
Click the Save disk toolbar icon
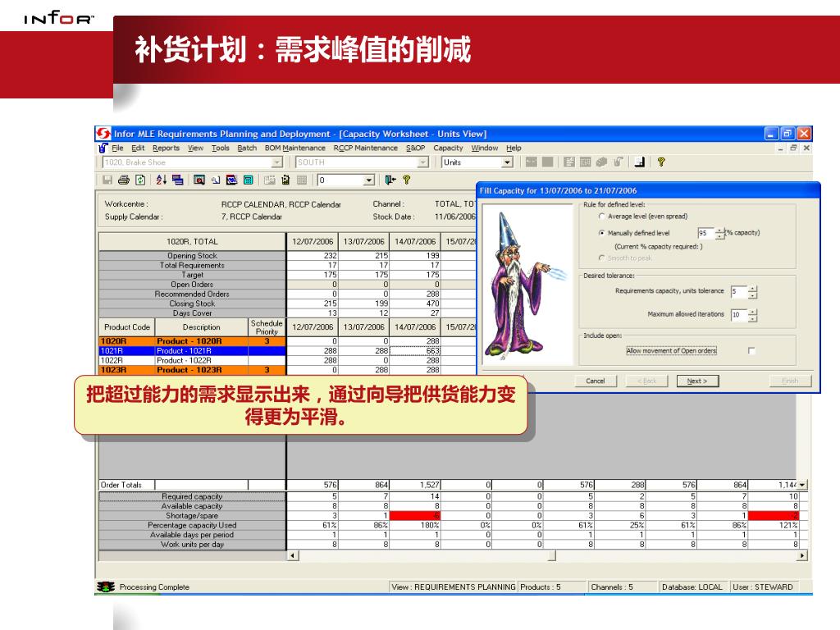[107, 180]
